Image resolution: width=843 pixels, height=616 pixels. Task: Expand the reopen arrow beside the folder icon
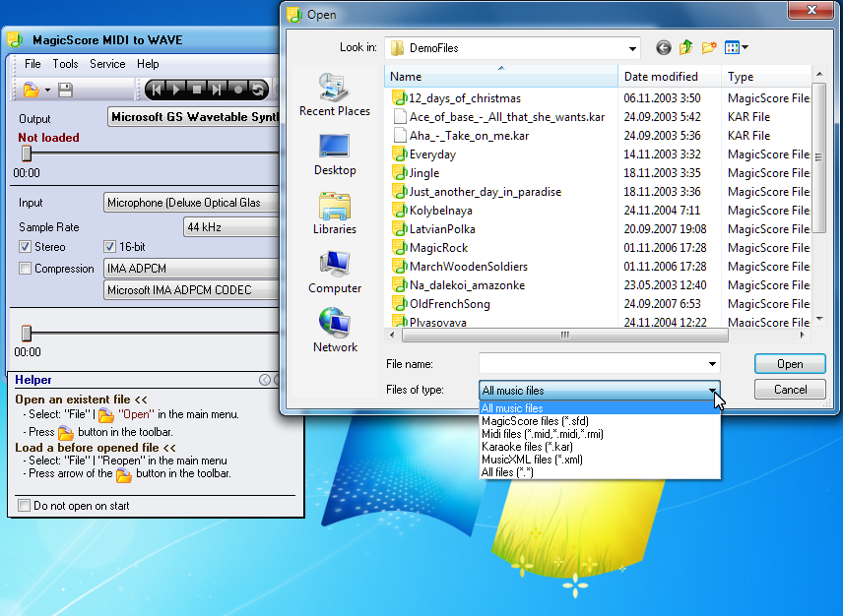(48, 91)
